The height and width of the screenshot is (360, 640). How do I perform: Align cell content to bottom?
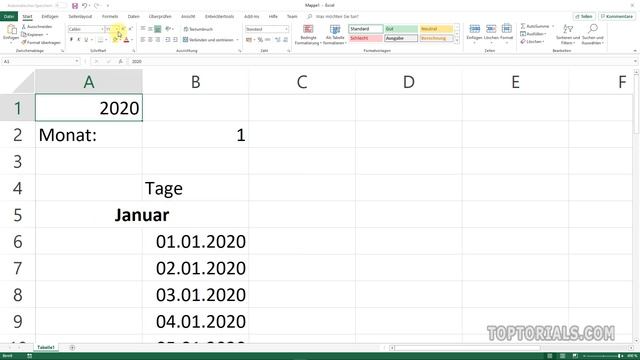158,29
